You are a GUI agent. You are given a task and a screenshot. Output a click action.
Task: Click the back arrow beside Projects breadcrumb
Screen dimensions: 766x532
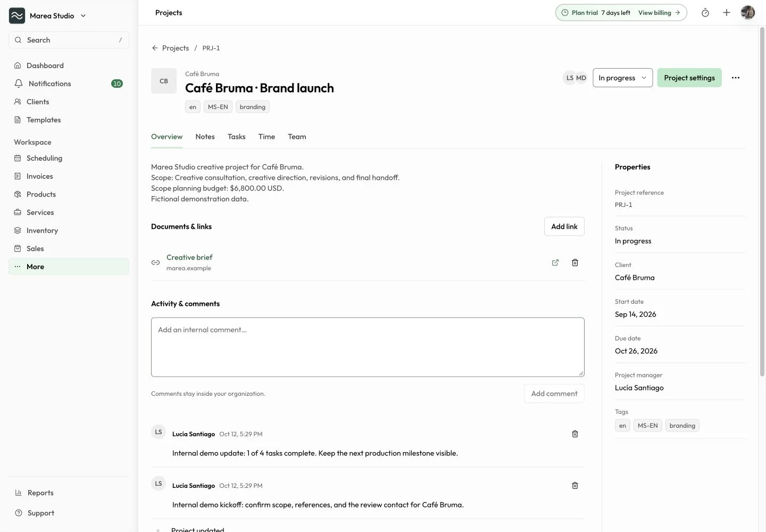[155, 48]
